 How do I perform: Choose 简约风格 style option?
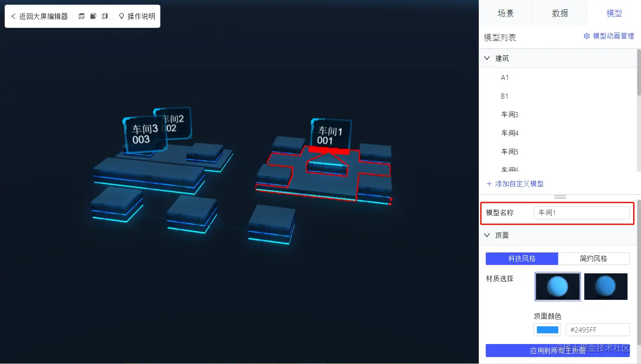[594, 258]
